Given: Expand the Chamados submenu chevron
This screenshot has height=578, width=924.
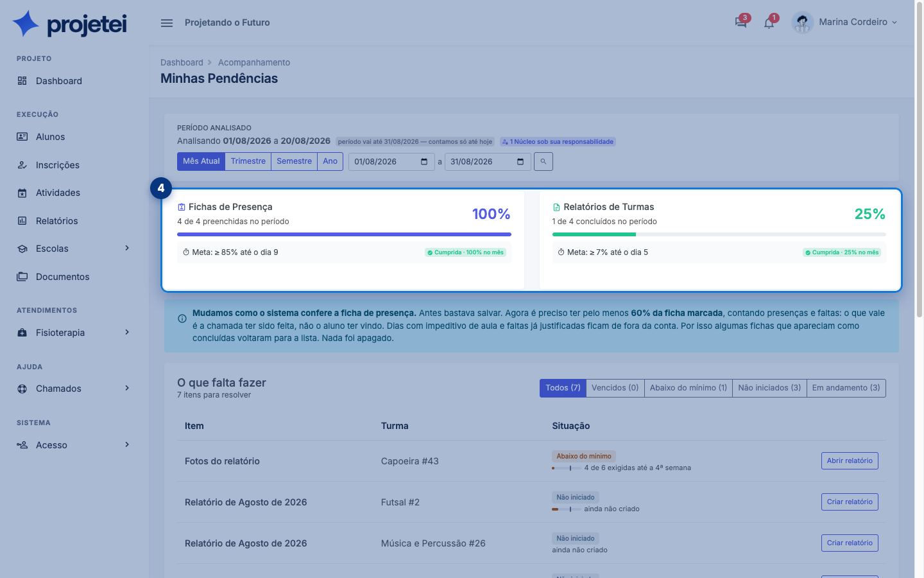Looking at the screenshot, I should [127, 388].
